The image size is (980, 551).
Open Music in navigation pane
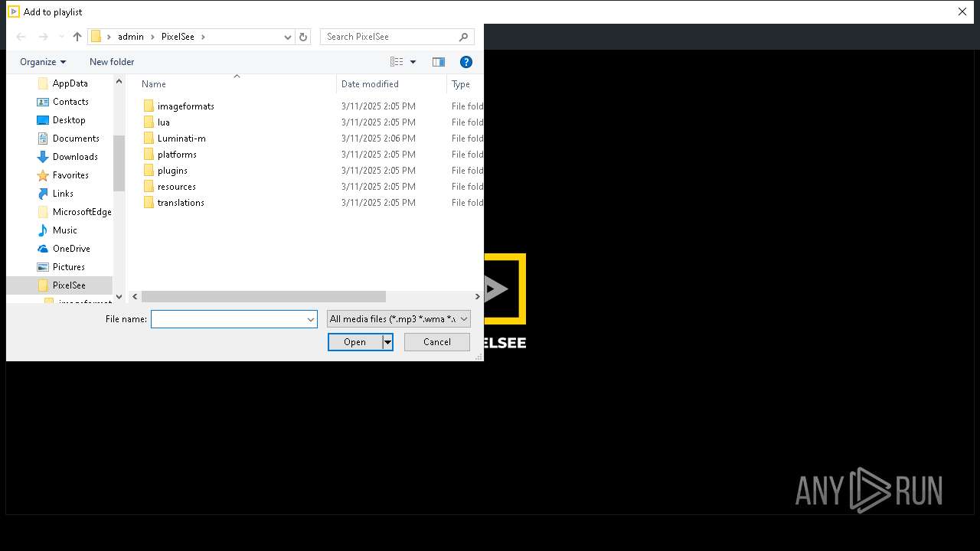[64, 230]
